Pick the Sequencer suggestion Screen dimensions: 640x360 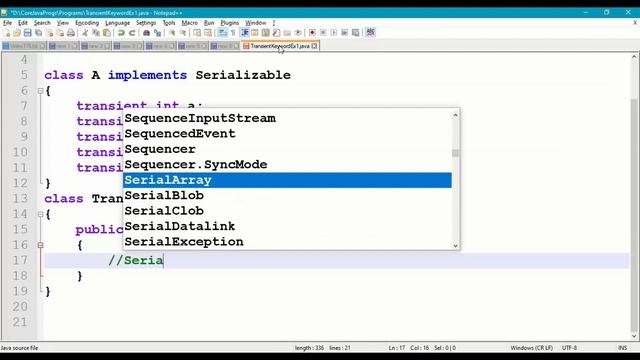(x=287, y=149)
